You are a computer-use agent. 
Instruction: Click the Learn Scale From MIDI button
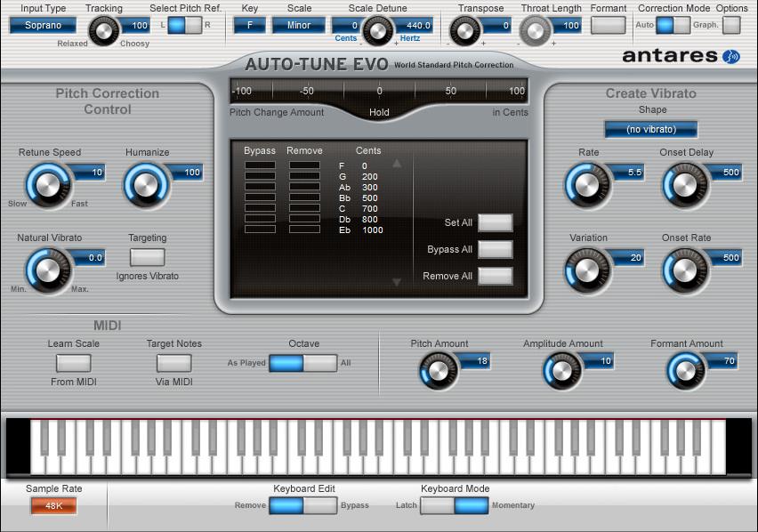(74, 363)
